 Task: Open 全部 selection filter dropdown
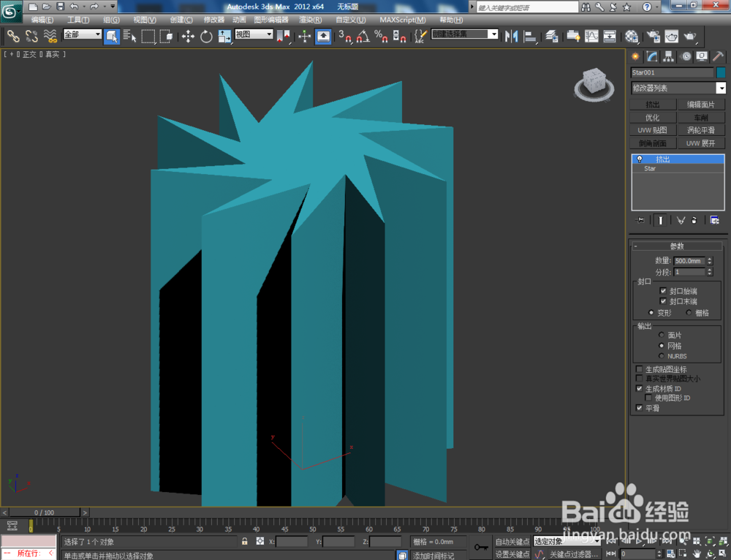(x=83, y=34)
